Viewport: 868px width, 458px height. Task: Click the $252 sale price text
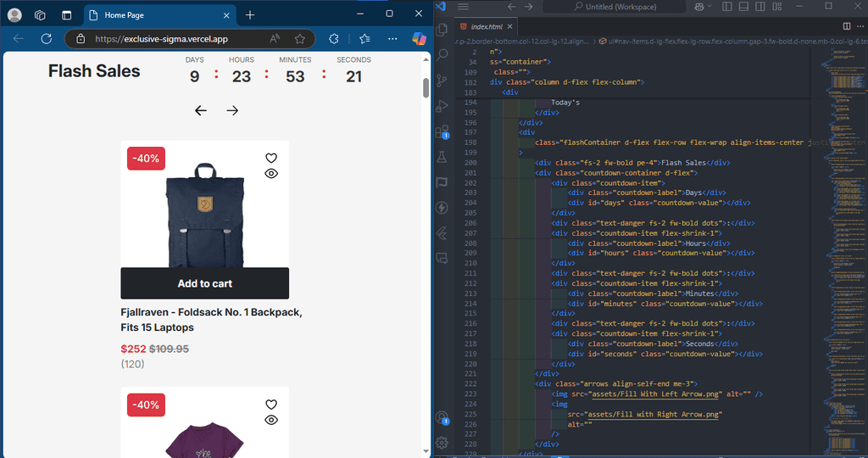tap(133, 349)
